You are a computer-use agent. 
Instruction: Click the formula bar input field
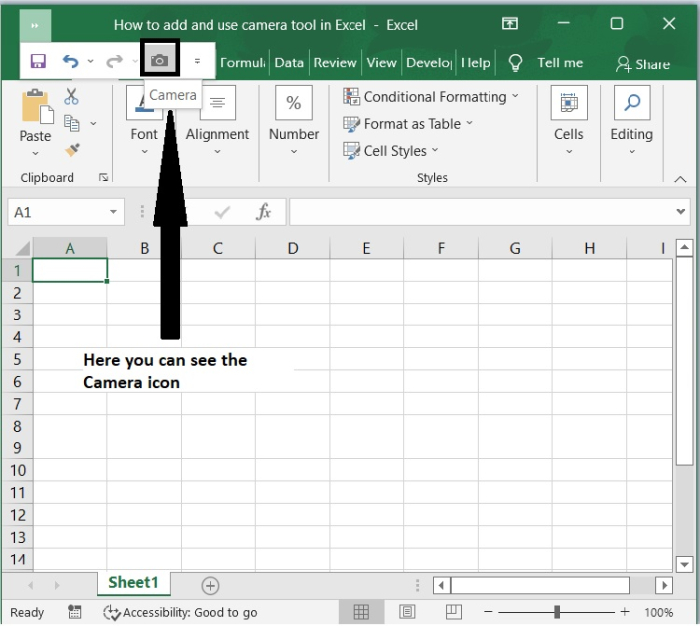click(482, 212)
